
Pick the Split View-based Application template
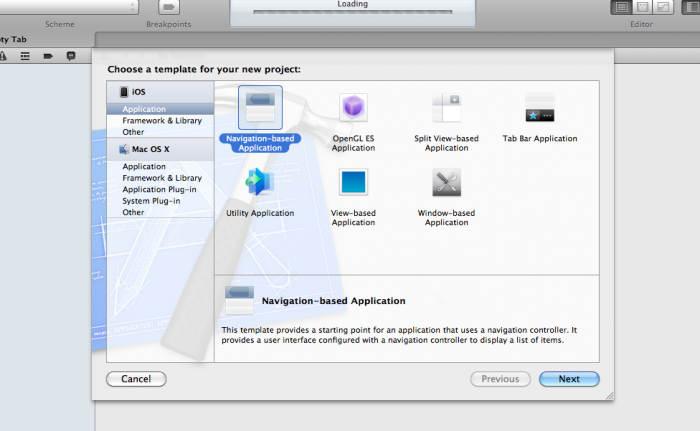tap(446, 108)
